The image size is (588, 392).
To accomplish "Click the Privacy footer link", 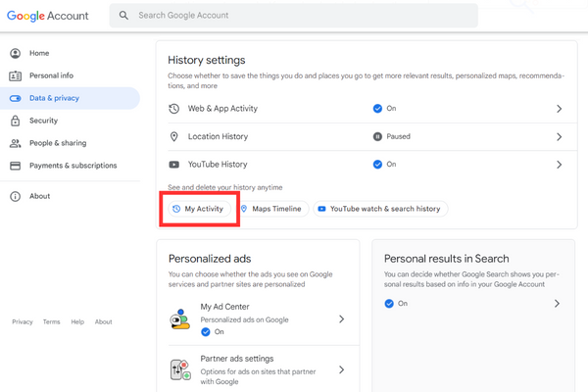I will pos(23,321).
